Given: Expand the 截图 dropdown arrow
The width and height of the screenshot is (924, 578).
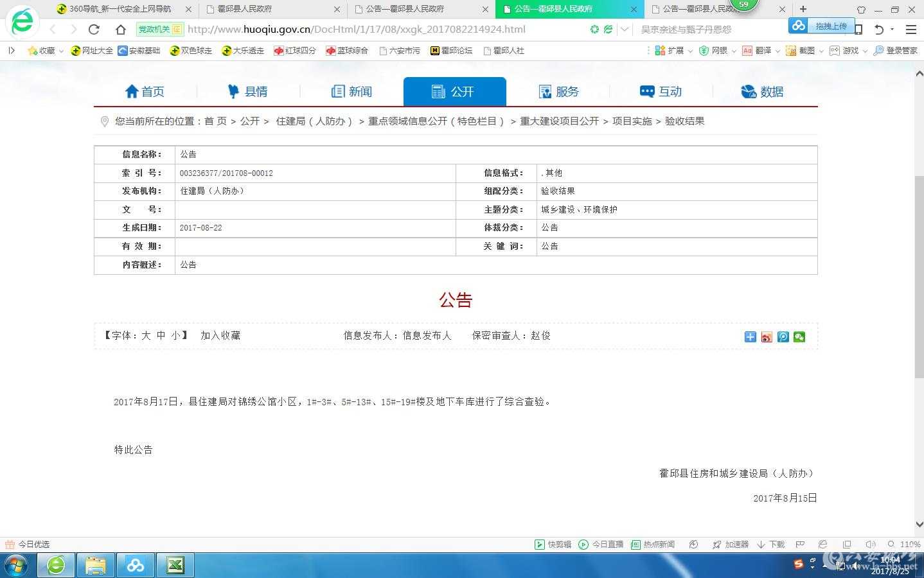Looking at the screenshot, I should 821,51.
